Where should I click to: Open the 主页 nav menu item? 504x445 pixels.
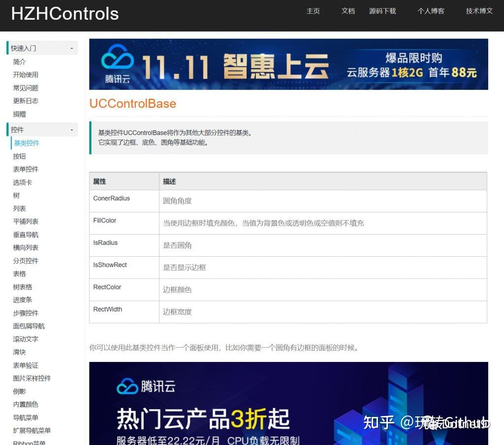pyautogui.click(x=313, y=11)
